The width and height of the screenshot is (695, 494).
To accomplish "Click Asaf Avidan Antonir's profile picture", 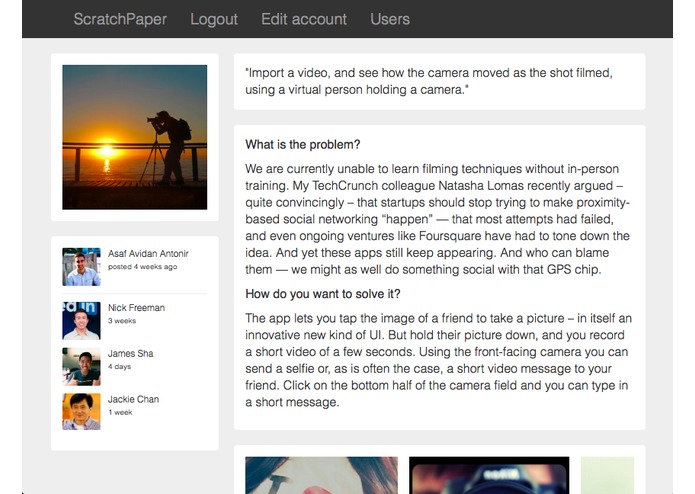I will [82, 267].
